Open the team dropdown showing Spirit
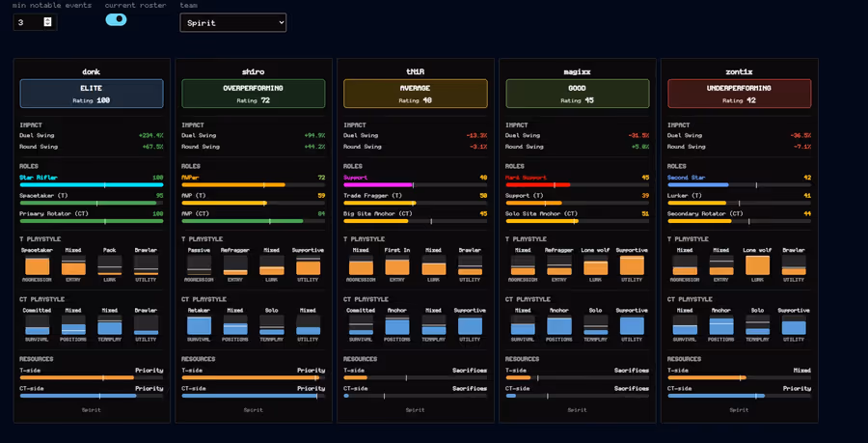This screenshot has width=868, height=443. 233,23
